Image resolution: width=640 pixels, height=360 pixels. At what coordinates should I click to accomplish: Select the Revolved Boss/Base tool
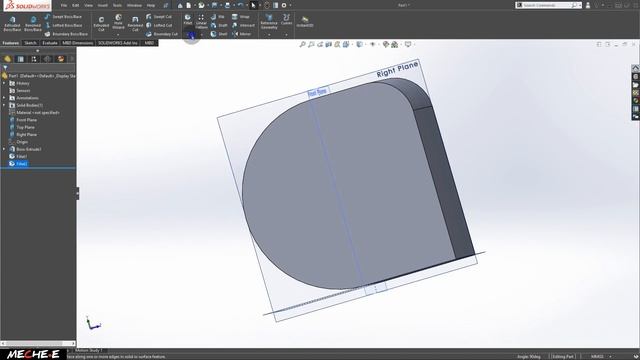[x=33, y=24]
